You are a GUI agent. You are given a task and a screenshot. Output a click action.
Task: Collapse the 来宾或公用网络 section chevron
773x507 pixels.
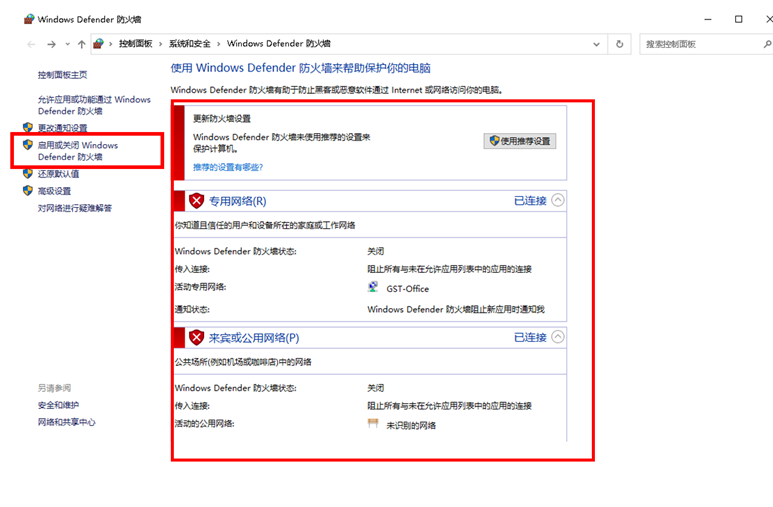point(558,337)
